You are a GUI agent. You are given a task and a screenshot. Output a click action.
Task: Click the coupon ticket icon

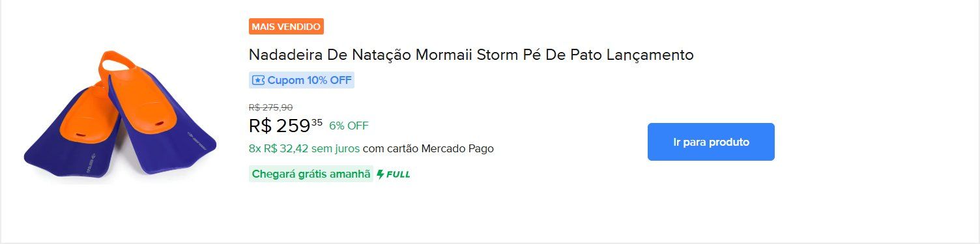click(x=258, y=81)
